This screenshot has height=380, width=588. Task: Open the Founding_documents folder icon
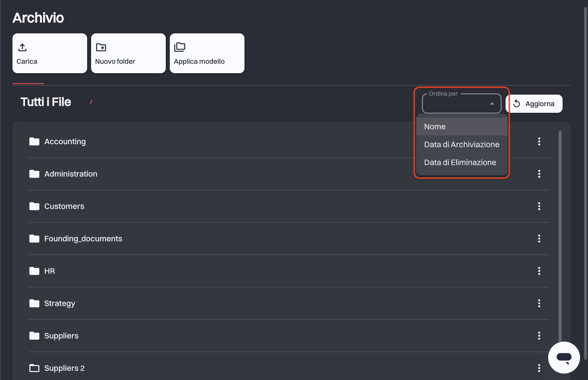pos(34,239)
